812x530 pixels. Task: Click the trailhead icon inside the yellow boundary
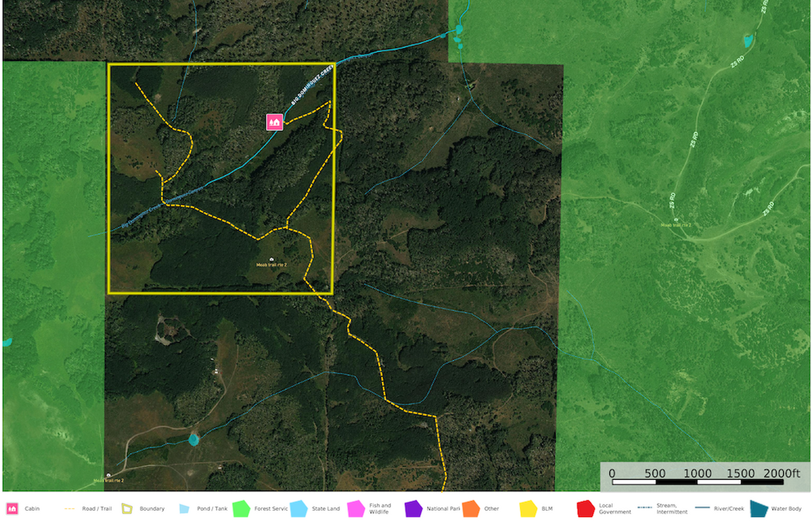[271, 258]
